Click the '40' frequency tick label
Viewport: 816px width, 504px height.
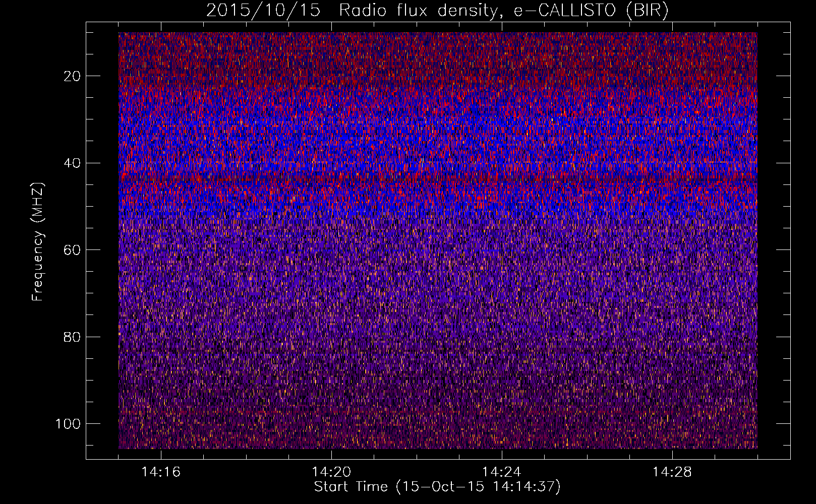73,163
